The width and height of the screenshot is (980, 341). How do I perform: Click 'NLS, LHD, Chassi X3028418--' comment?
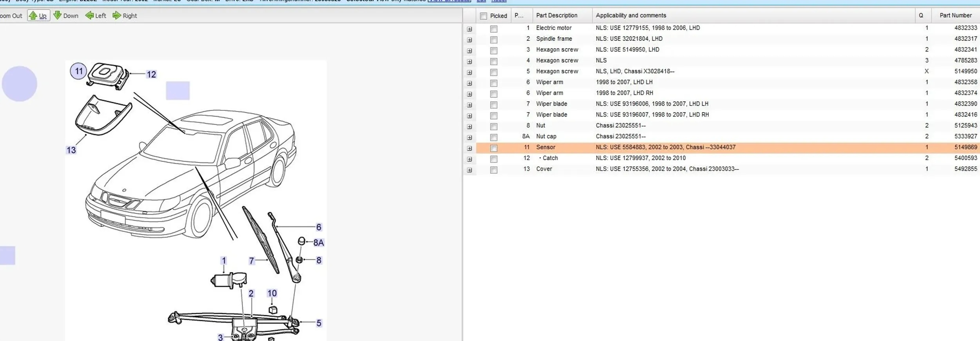click(635, 71)
